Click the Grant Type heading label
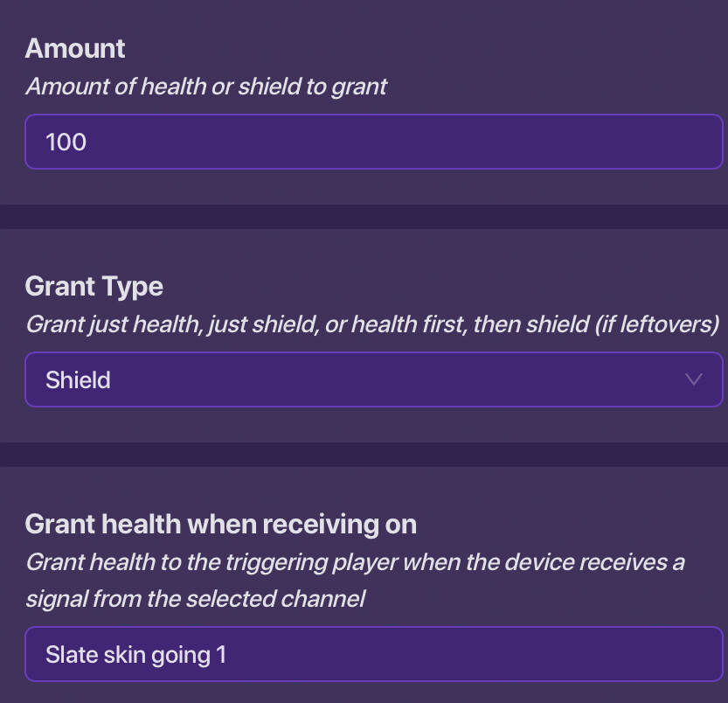728x703 pixels. click(94, 286)
